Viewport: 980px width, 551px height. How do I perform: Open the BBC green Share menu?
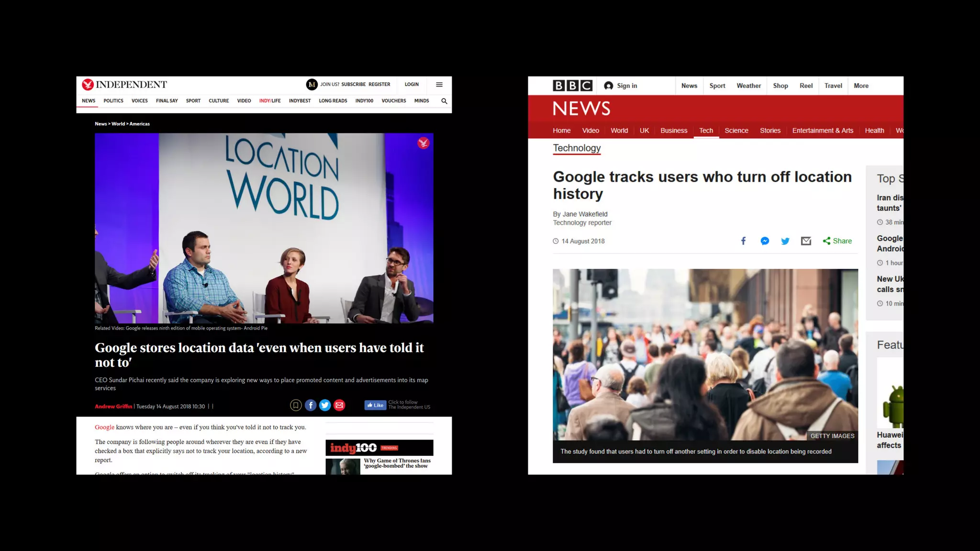pos(837,241)
